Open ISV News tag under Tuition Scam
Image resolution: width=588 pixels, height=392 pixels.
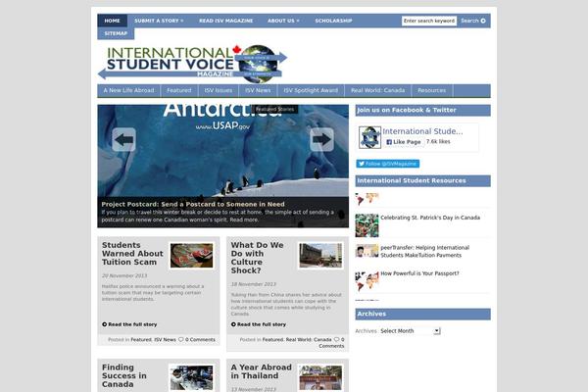coord(165,339)
